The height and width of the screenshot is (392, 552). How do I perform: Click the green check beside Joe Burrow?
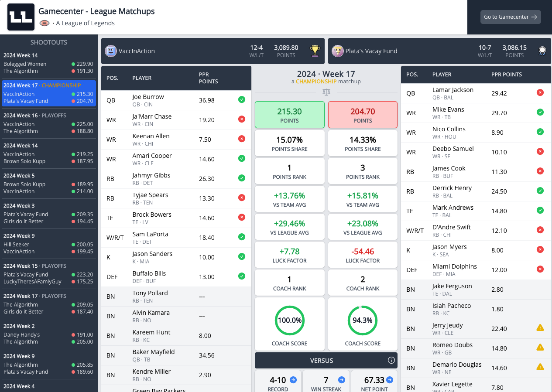click(x=241, y=100)
